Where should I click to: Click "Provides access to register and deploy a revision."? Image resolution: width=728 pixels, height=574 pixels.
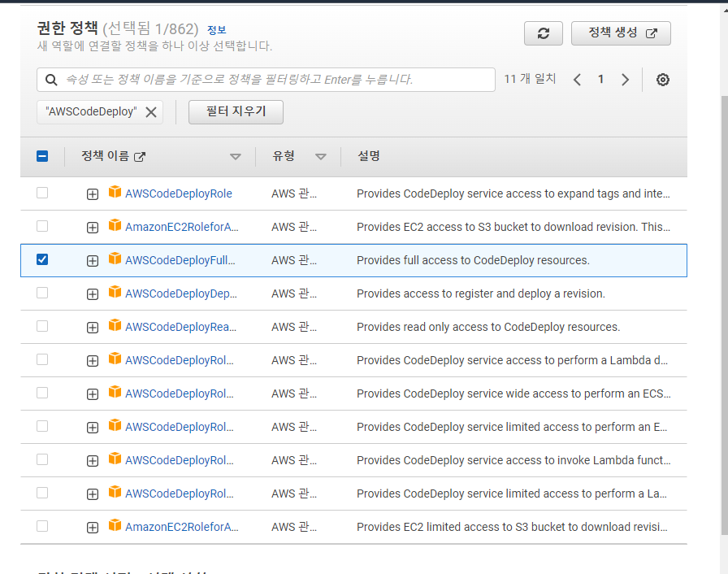481,294
